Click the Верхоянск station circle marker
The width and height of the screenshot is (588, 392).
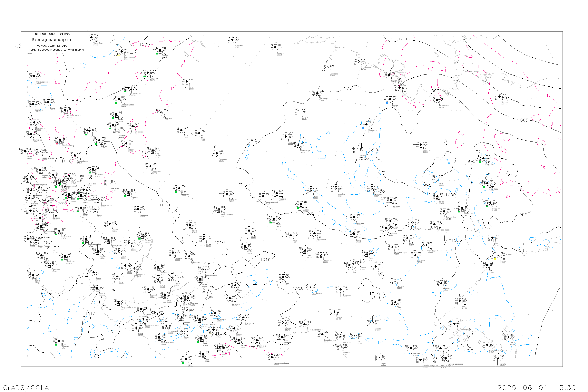pos(421,144)
